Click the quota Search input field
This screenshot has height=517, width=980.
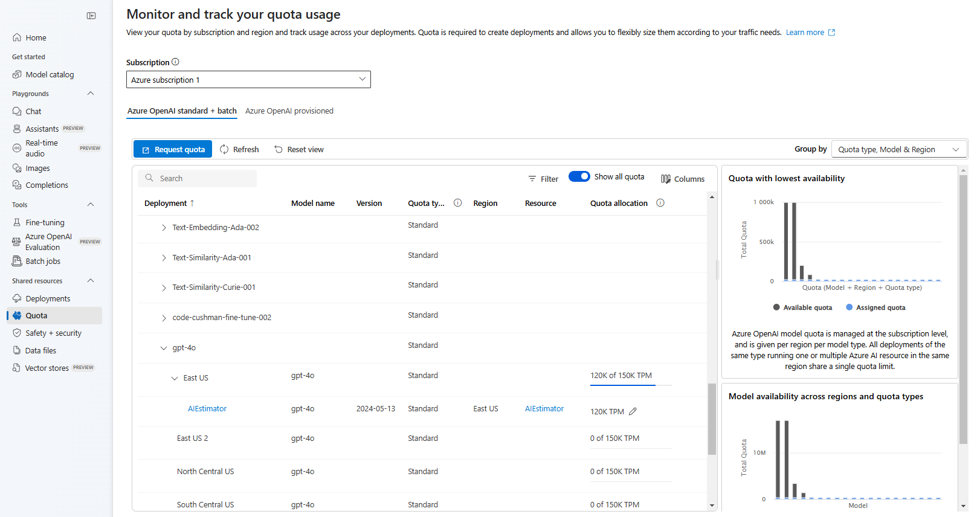[198, 178]
